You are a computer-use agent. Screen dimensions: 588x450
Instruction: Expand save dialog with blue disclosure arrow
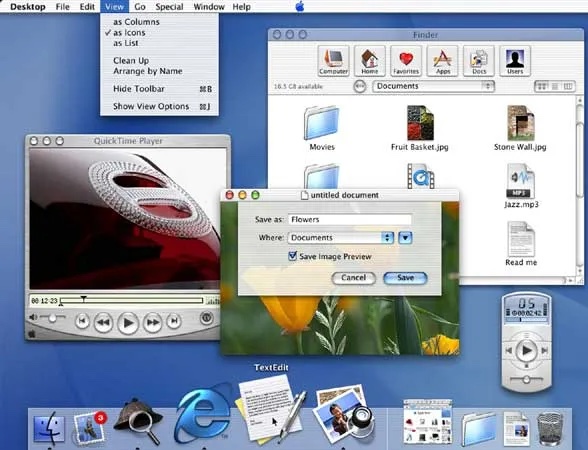coord(405,238)
